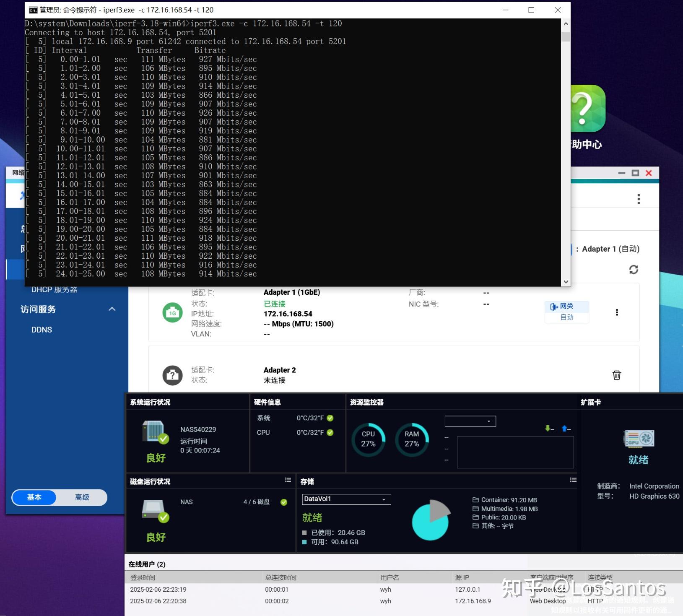Screen dimensions: 683x616
Task: Click the 在线用户 (2) section header
Action: (147, 564)
